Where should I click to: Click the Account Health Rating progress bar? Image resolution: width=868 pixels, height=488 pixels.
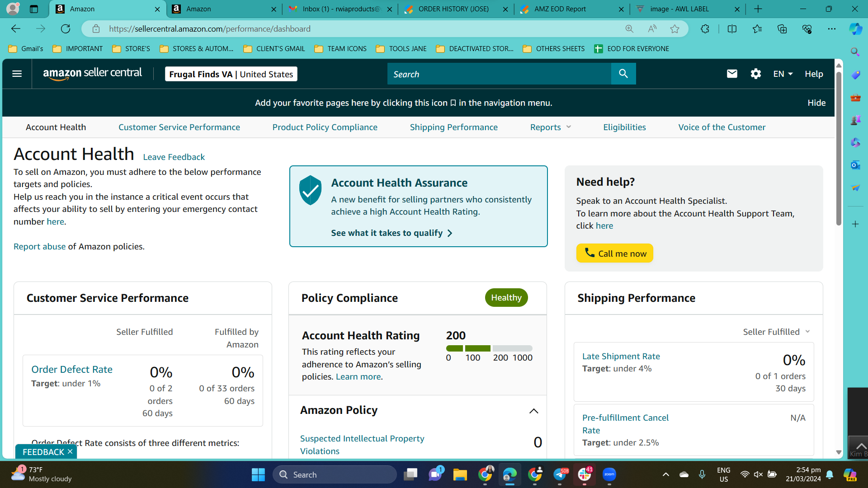click(x=489, y=348)
